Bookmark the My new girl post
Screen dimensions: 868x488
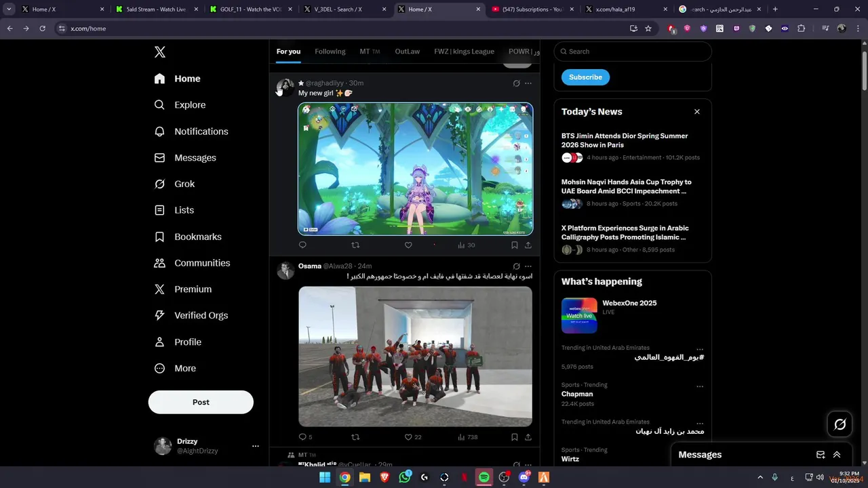click(515, 245)
